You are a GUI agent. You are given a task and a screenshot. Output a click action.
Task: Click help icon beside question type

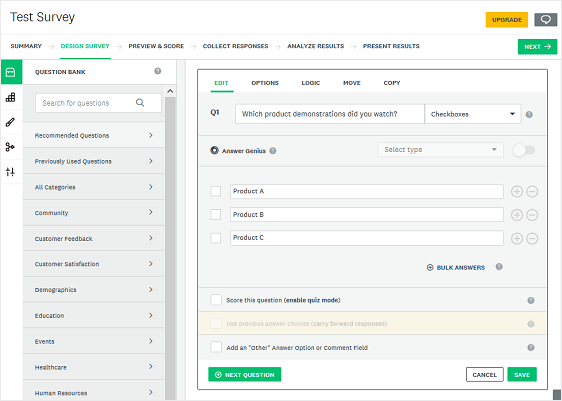[529, 115]
